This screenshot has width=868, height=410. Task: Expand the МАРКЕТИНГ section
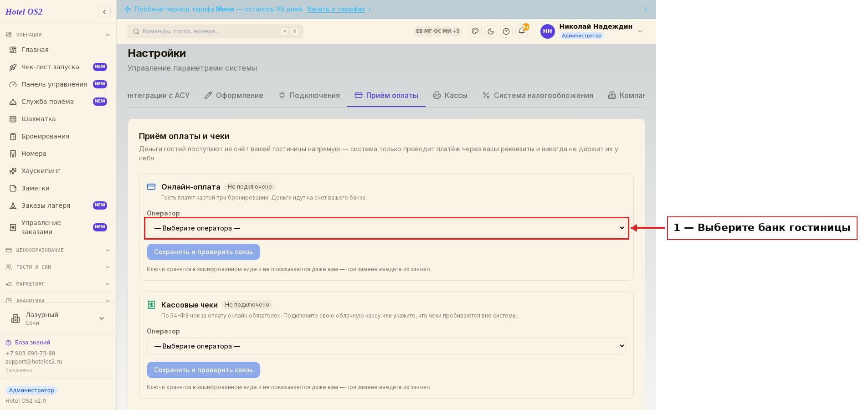58,284
